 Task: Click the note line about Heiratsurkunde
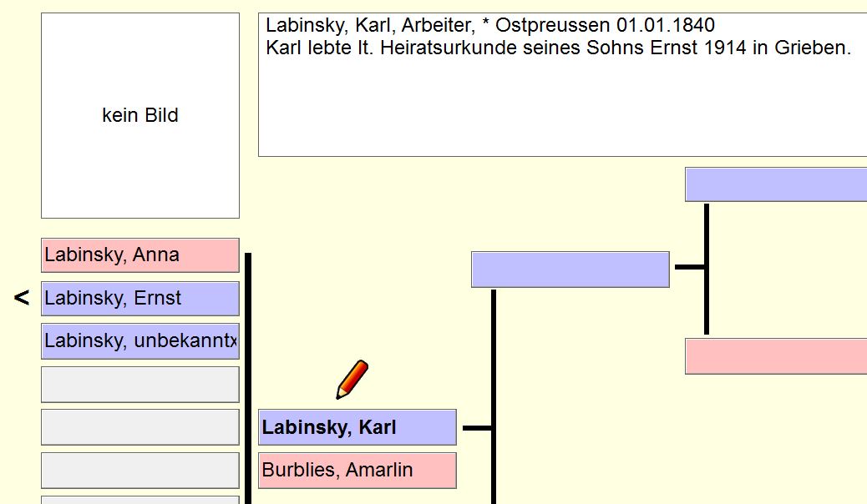point(558,48)
